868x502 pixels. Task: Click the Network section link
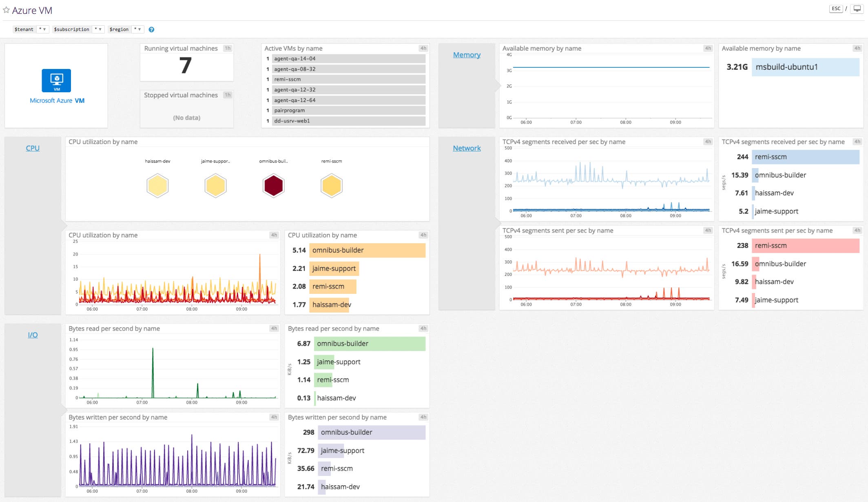click(467, 148)
